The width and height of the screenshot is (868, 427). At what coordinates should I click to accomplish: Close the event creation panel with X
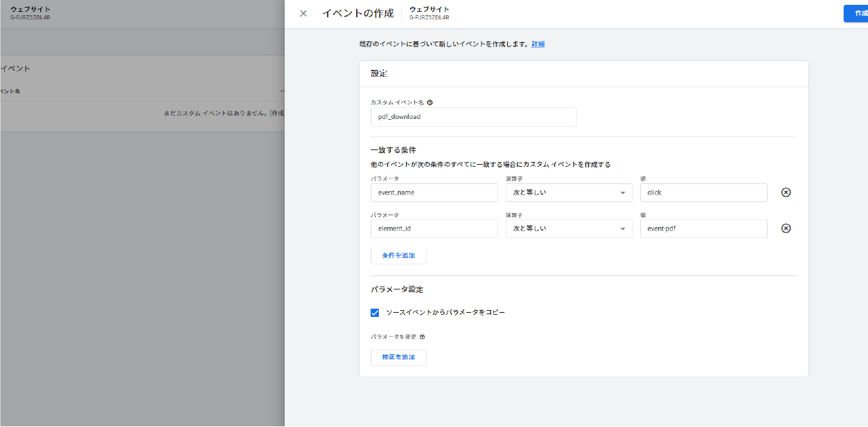click(x=303, y=13)
